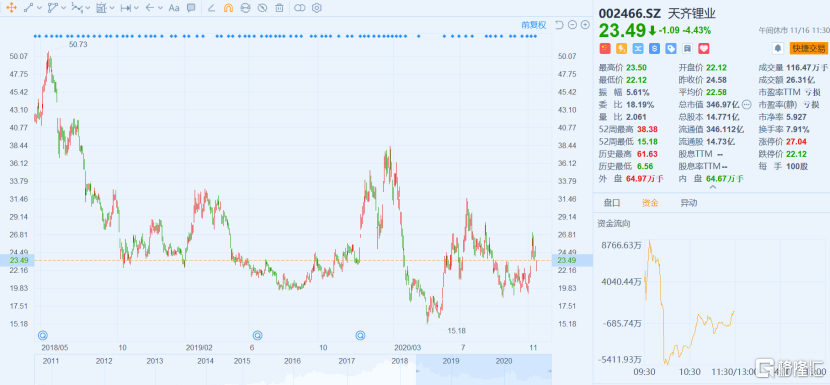830x385 pixels.
Task: Add a comment bubble annotation
Action: pyautogui.click(x=191, y=8)
